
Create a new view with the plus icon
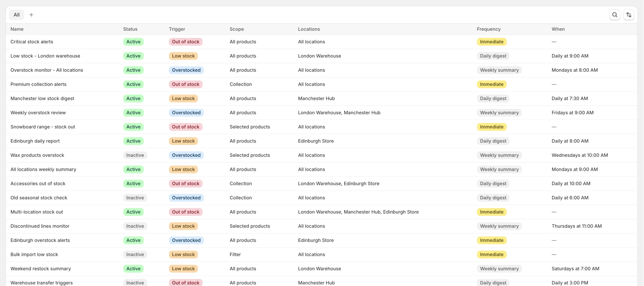click(x=31, y=14)
